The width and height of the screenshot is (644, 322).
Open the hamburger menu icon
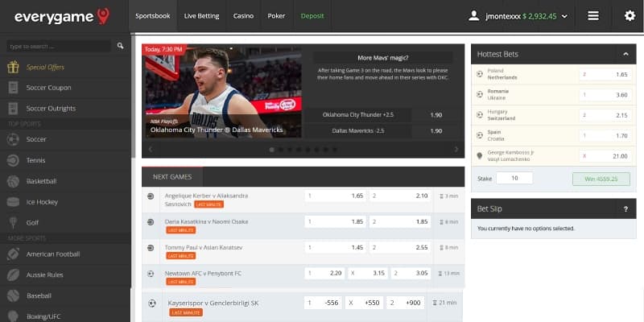pos(593,15)
